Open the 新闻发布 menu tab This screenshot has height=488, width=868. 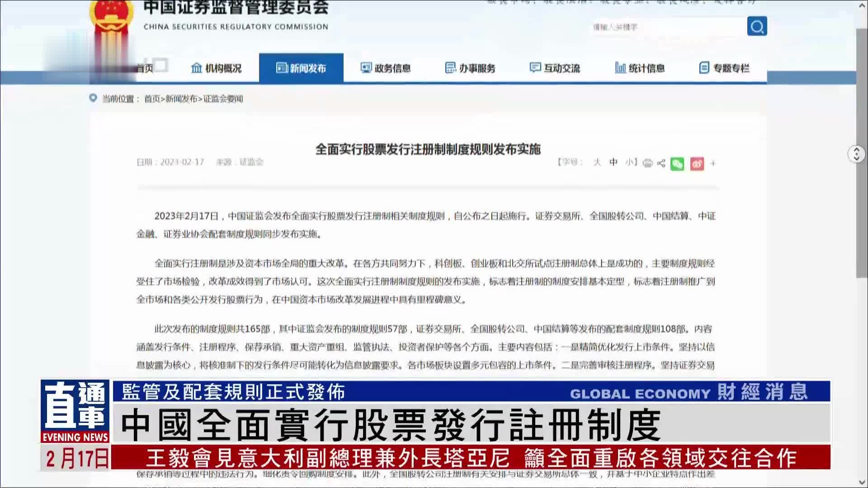301,68
